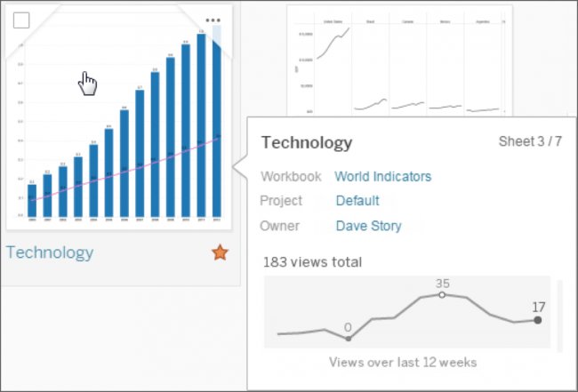The width and height of the screenshot is (578, 392).
Task: Open the World Indicators workbook link
Action: [382, 176]
